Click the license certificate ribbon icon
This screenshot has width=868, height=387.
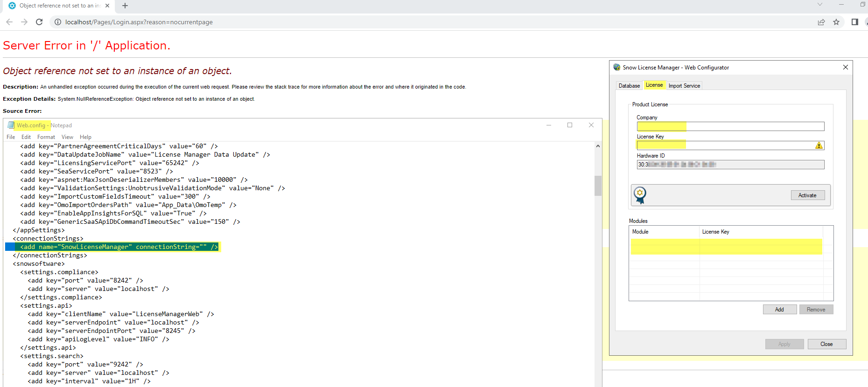click(640, 195)
